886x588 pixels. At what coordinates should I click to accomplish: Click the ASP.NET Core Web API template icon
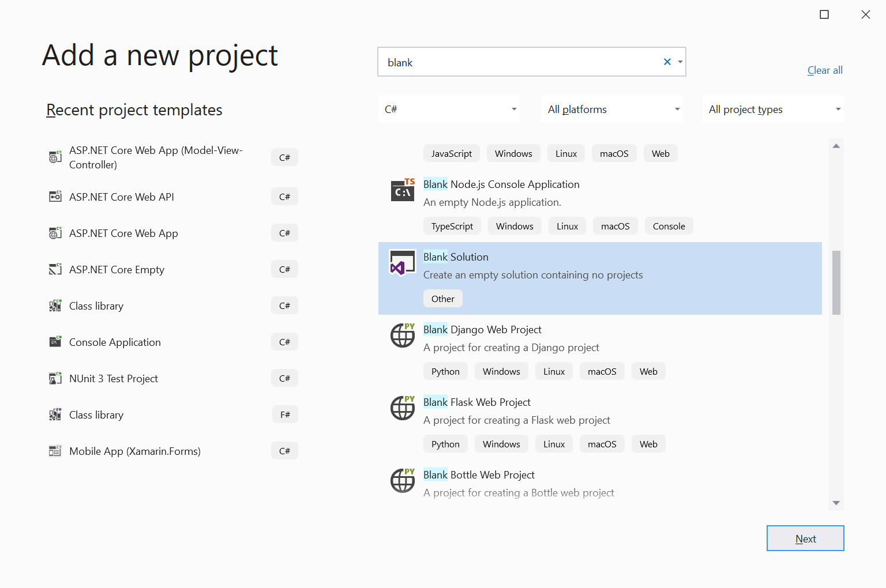(x=55, y=197)
